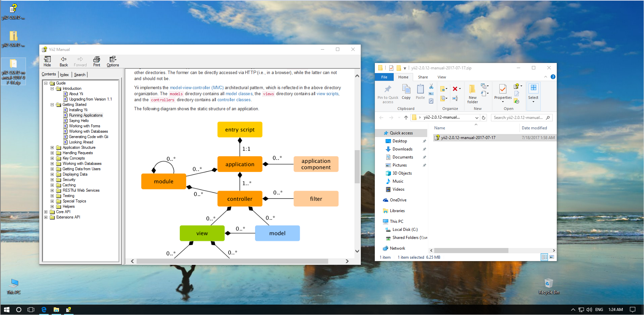The height and width of the screenshot is (315, 644).
Task: Unpin Downloads from Quick access
Action: point(424,149)
